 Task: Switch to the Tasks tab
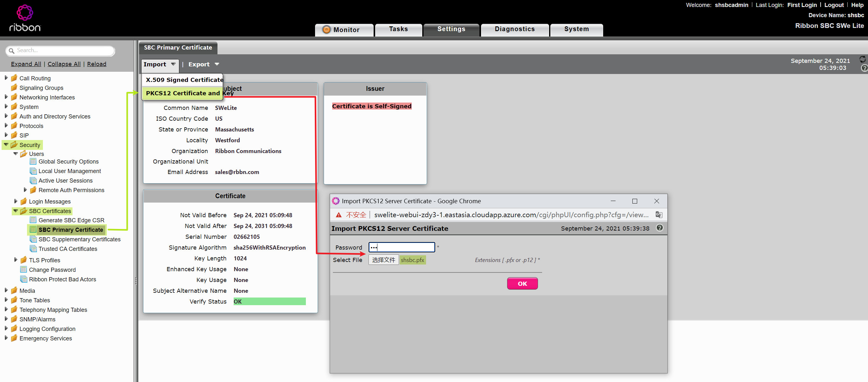point(398,29)
